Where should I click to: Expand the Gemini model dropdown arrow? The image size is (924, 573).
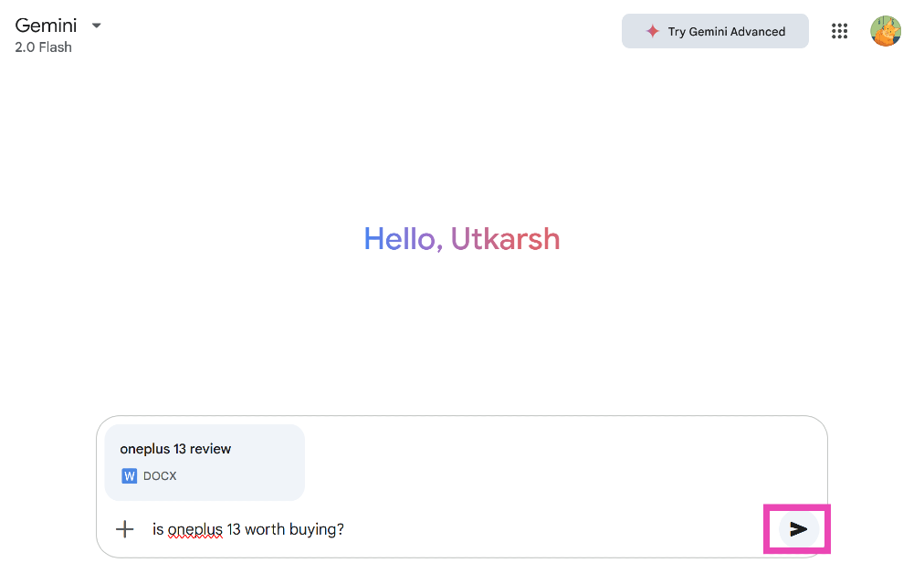tap(97, 26)
